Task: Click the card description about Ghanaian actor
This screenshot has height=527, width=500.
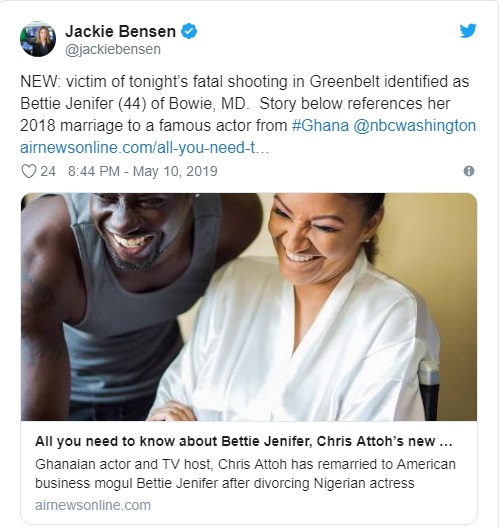Action: coord(245,474)
